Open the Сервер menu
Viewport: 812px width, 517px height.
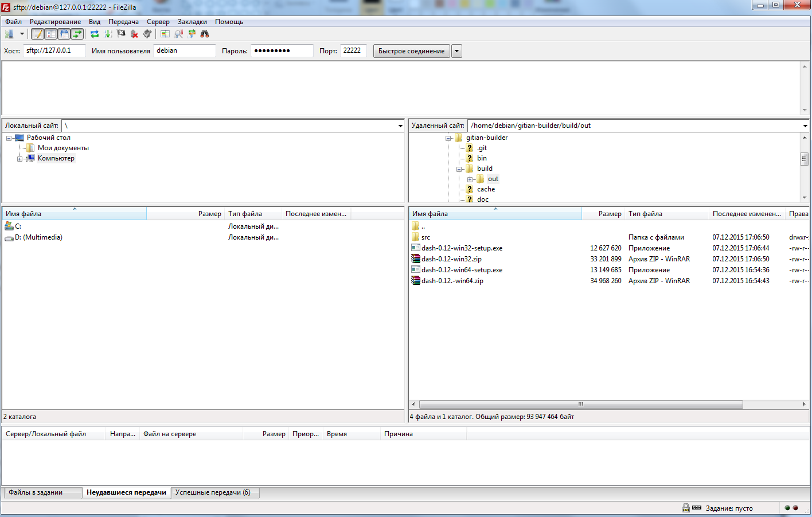coord(158,21)
